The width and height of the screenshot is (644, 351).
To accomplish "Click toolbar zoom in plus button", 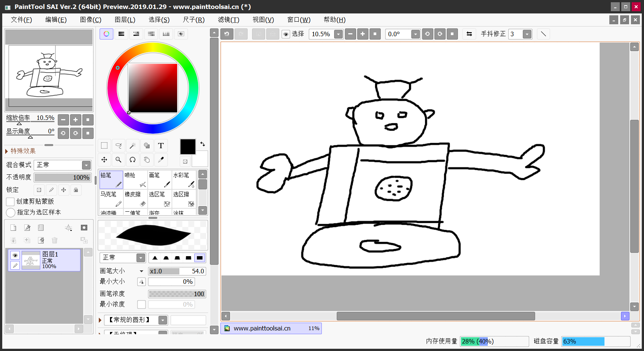I will (362, 34).
